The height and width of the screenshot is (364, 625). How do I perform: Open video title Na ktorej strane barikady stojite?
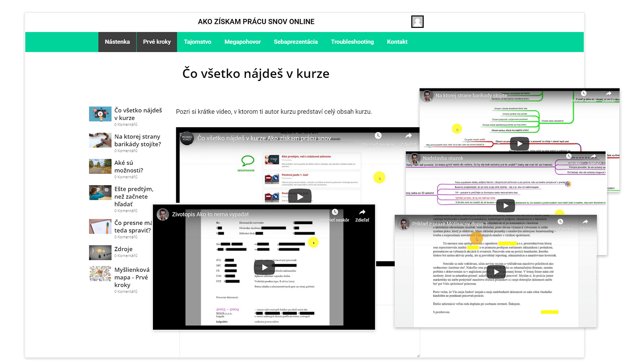(471, 96)
